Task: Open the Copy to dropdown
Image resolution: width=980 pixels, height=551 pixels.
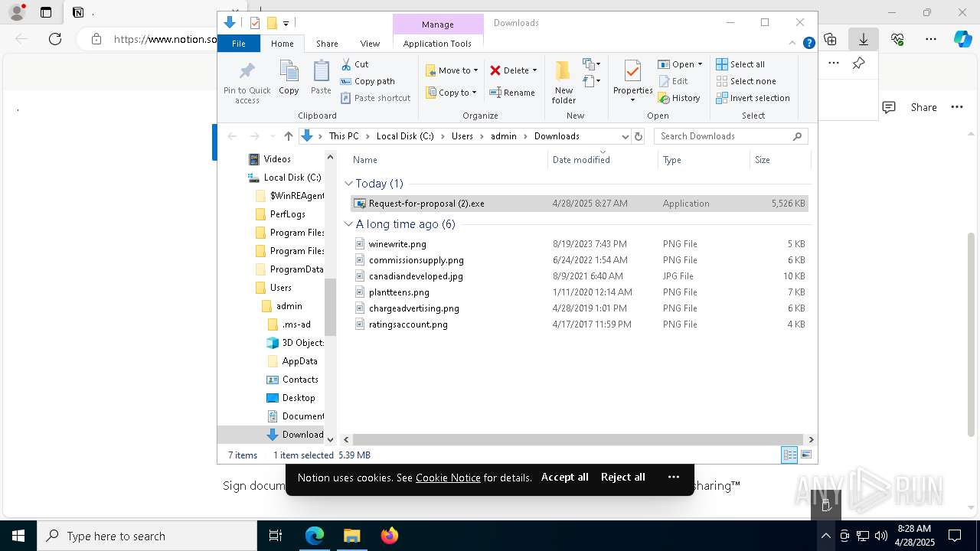Action: click(x=452, y=93)
